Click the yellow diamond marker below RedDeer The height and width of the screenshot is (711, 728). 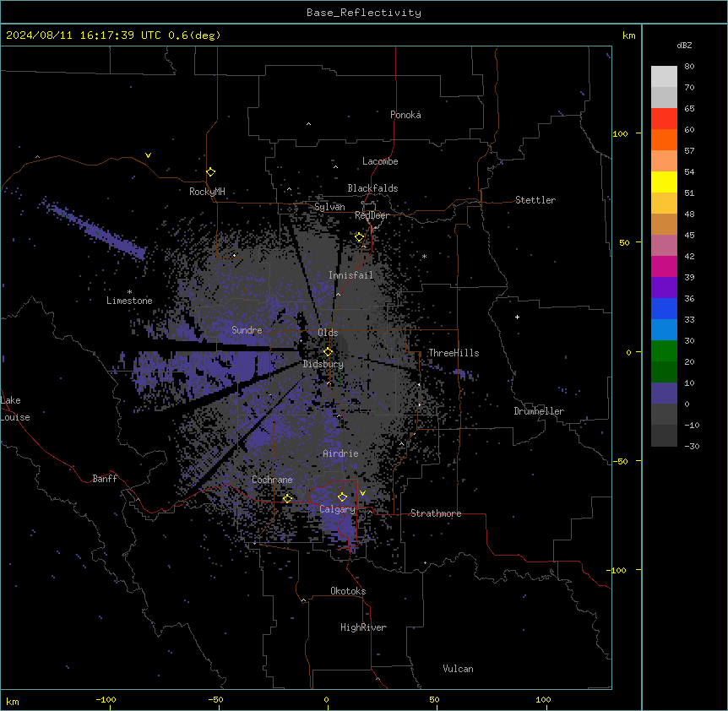359,237
